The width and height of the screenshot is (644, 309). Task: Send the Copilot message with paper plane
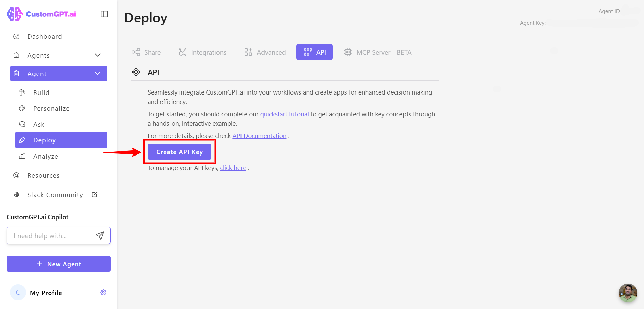[x=100, y=235]
